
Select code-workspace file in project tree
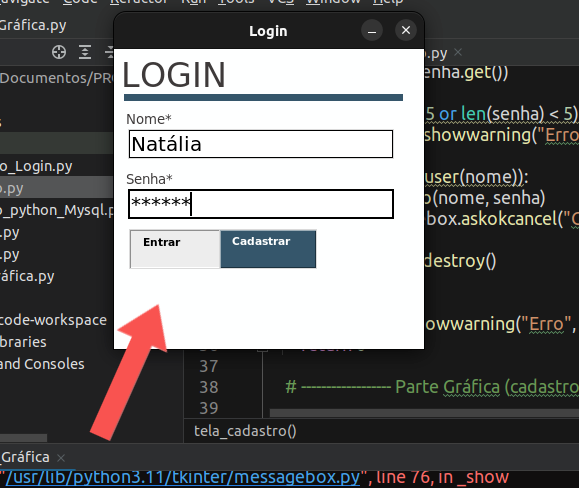click(54, 320)
